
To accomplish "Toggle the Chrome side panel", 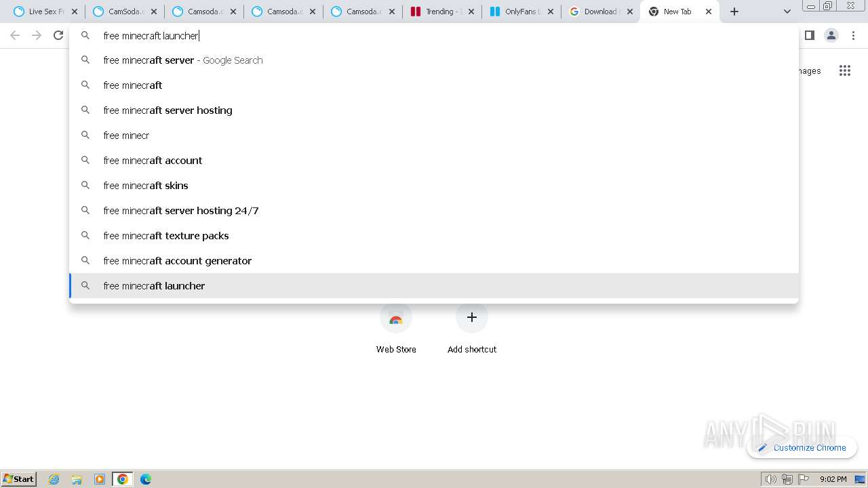I will pos(810,35).
